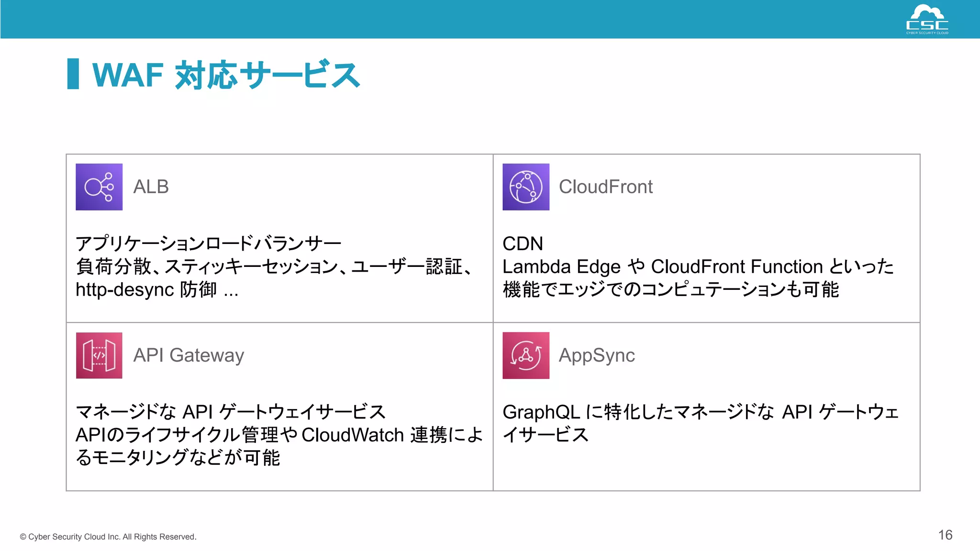Image resolution: width=980 pixels, height=551 pixels.
Task: Click the line mentioning "CloudWatch 連携"
Action: click(x=279, y=435)
